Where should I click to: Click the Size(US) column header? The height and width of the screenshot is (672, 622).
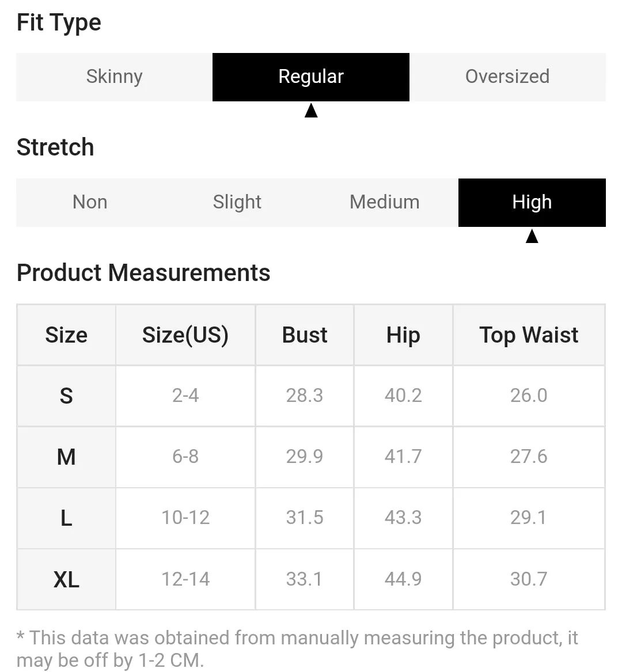pyautogui.click(x=185, y=335)
